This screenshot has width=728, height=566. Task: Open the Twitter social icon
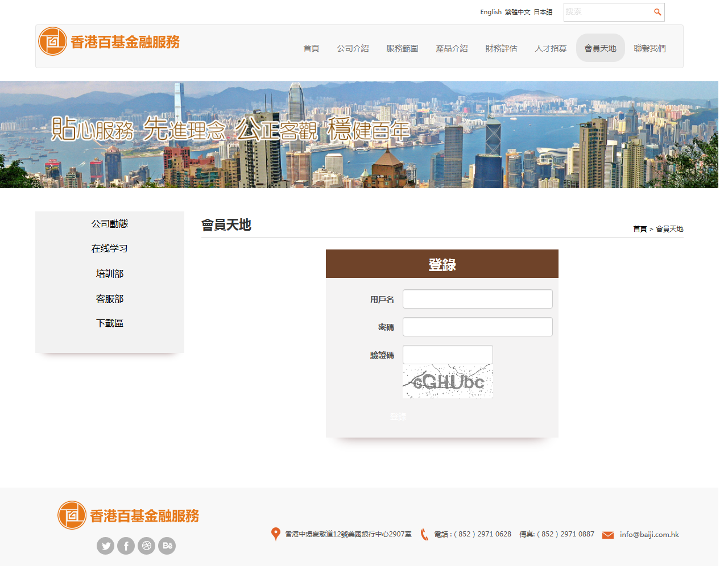tap(105, 546)
